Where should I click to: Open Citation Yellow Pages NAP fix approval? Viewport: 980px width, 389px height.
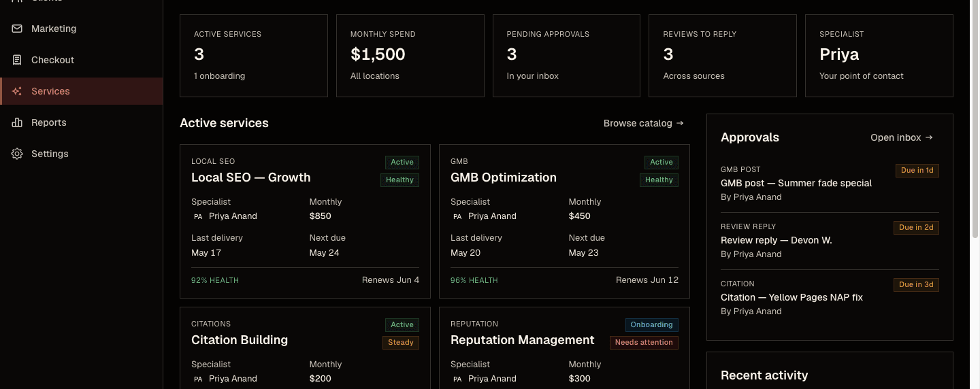point(791,297)
